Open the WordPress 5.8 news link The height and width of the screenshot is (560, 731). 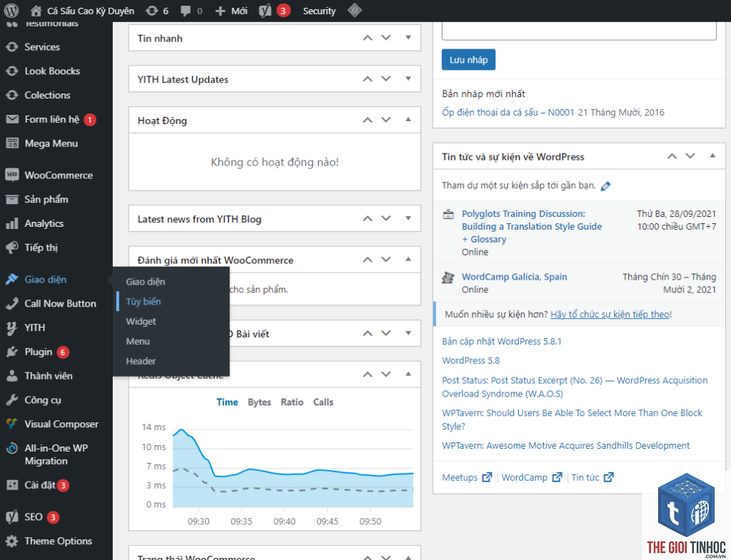(x=470, y=360)
